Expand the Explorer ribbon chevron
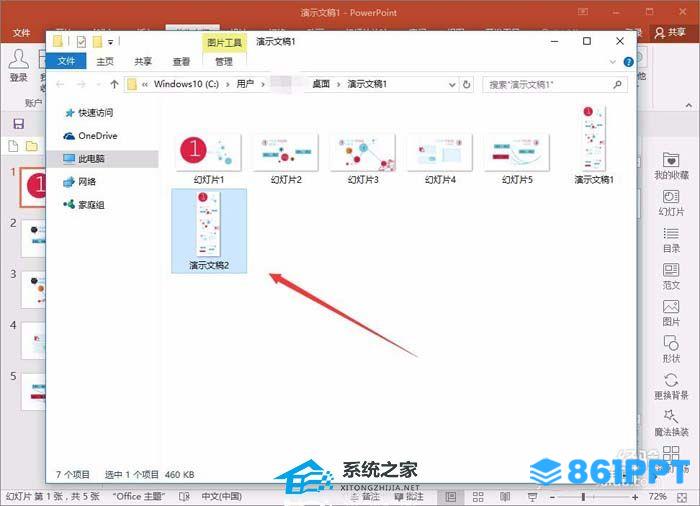This screenshot has height=506, width=700. point(612,62)
